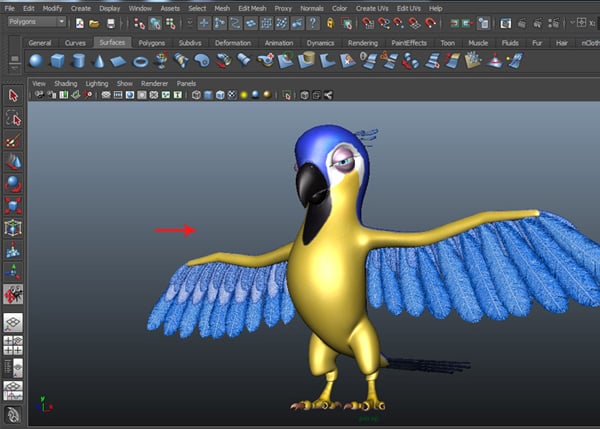Click the NURBS cube shelf icon
The width and height of the screenshot is (600, 429).
point(57,61)
